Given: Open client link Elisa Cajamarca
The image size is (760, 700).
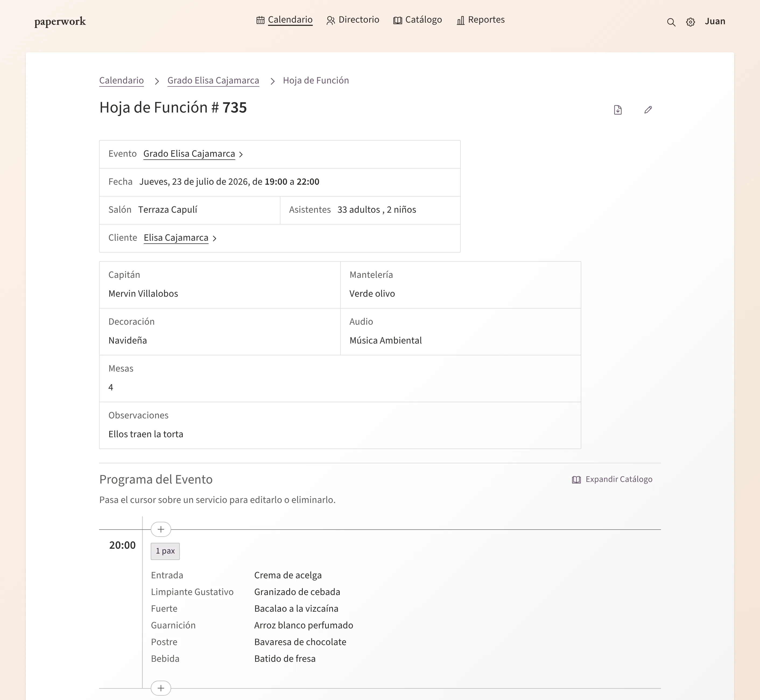Looking at the screenshot, I should 176,238.
